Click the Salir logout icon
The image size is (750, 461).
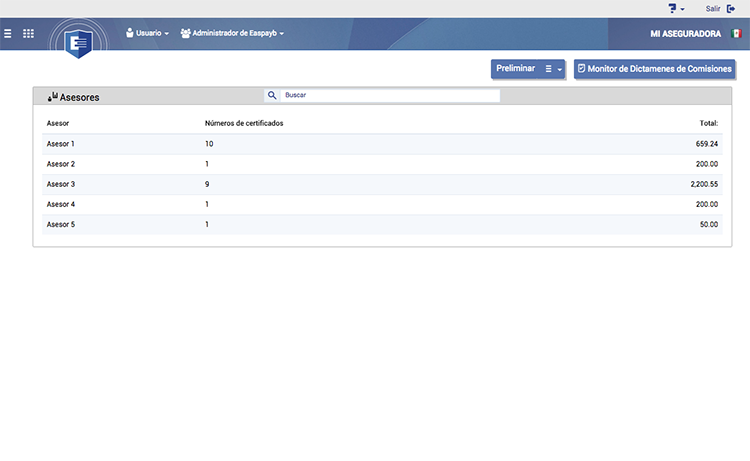pyautogui.click(x=731, y=9)
